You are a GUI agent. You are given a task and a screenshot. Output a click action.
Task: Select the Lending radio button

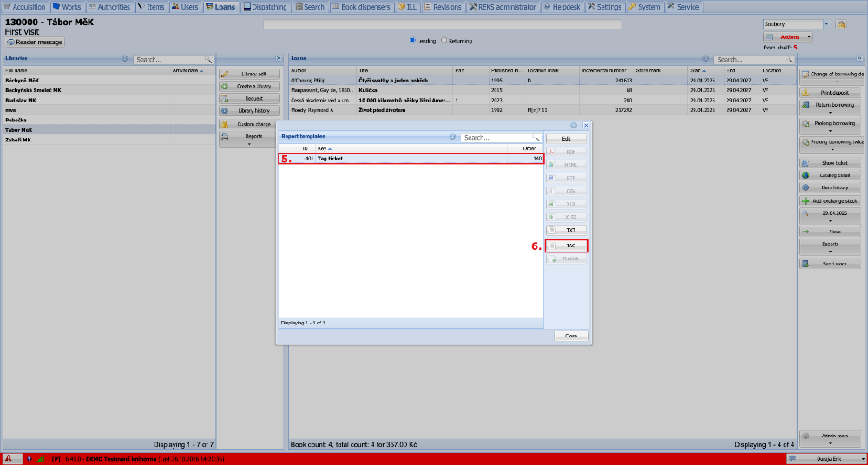[412, 41]
